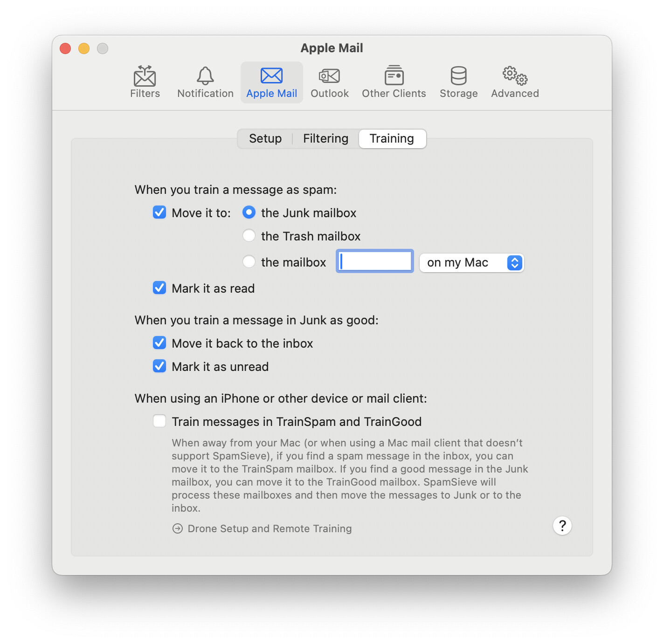Viewport: 664px width, 644px height.
Task: Open the Notification settings pane
Action: click(x=205, y=82)
